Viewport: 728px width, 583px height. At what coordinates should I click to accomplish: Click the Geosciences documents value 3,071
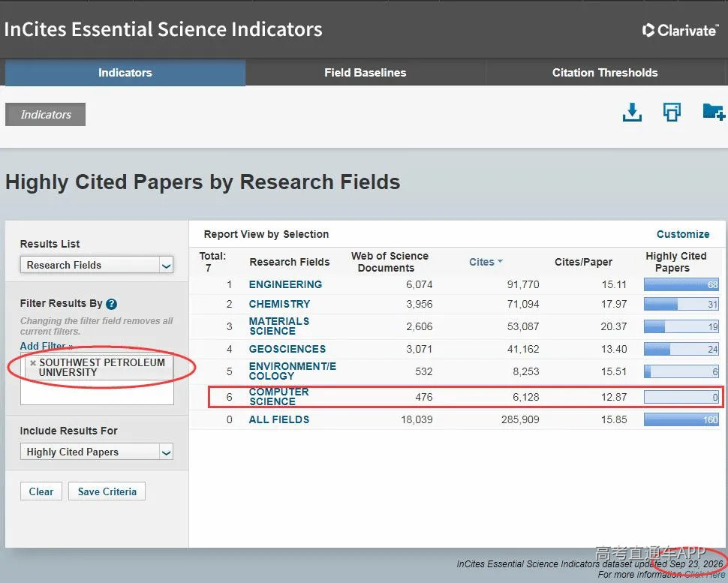420,349
